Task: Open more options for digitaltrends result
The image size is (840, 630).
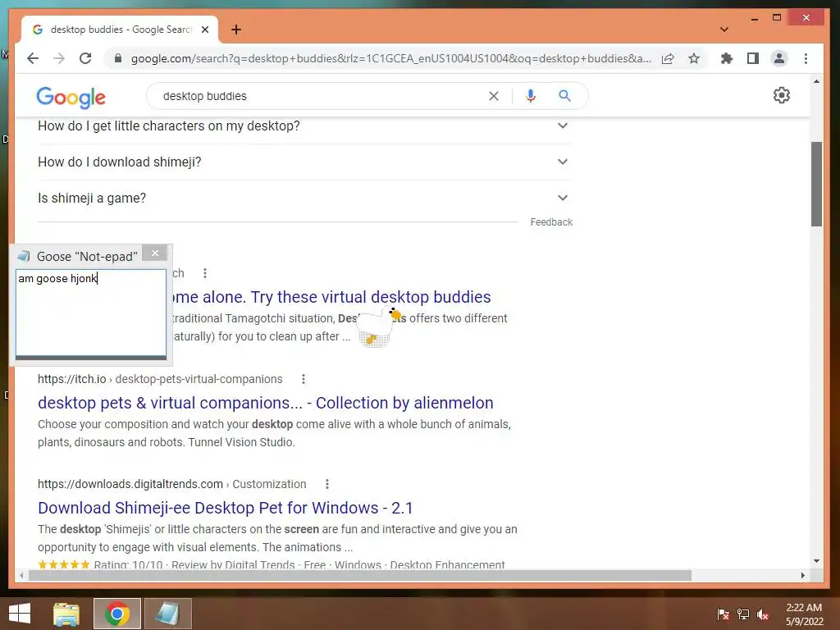Action: coord(326,484)
